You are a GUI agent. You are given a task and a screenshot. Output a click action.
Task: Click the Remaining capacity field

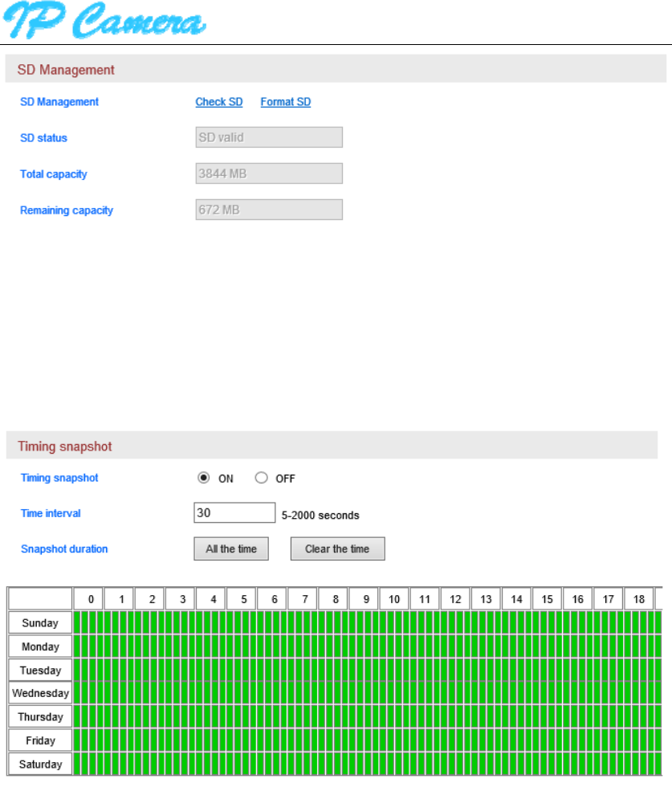pos(269,210)
